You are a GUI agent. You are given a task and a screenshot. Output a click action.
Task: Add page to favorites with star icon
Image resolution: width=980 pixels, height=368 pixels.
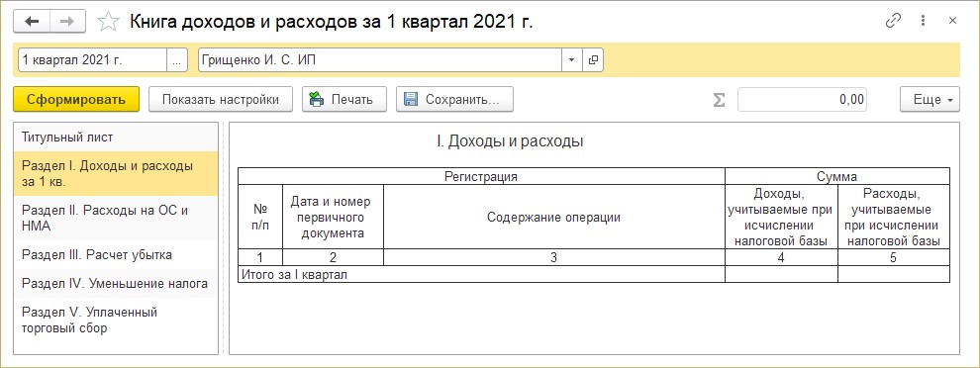click(x=108, y=22)
